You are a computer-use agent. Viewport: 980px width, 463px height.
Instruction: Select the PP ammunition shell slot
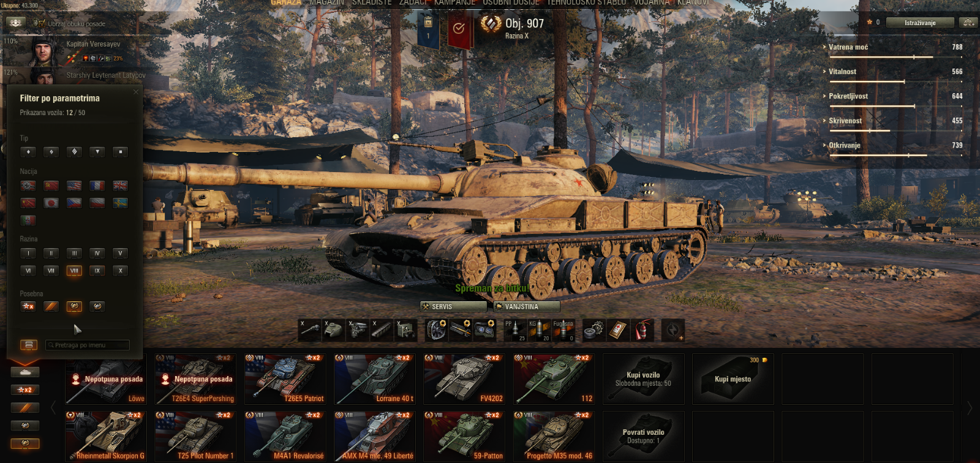[x=515, y=330]
